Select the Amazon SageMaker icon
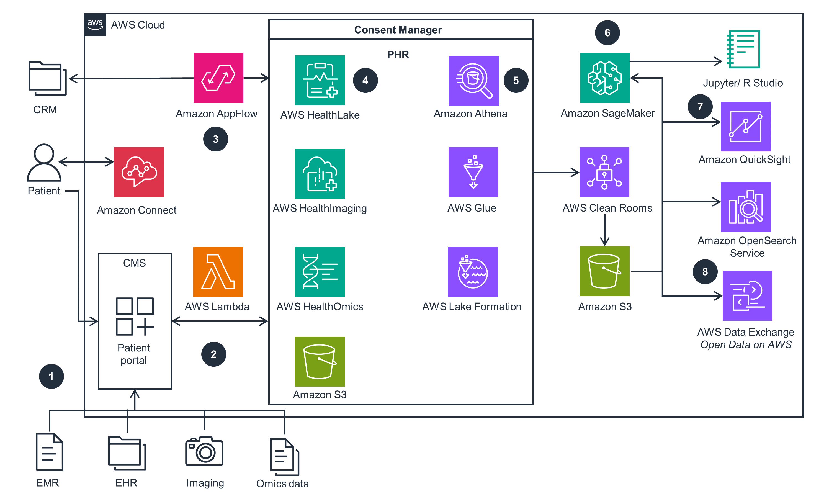824x504 pixels. click(x=605, y=78)
